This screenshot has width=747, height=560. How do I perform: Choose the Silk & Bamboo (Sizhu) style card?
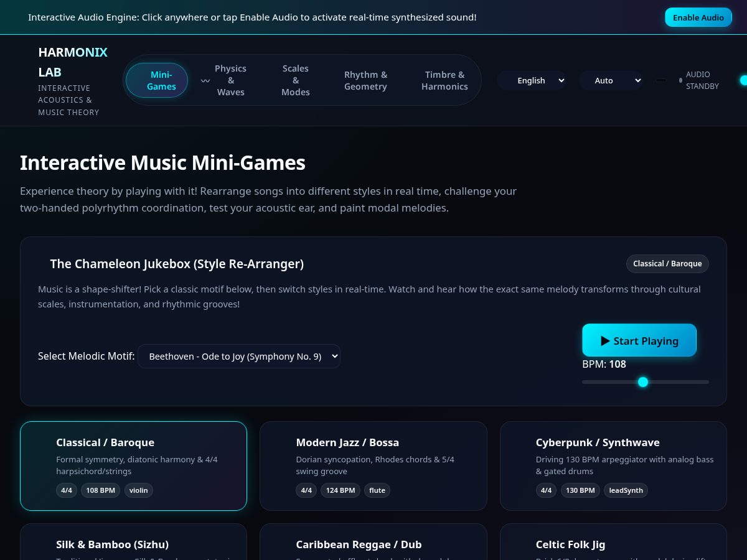(134, 541)
